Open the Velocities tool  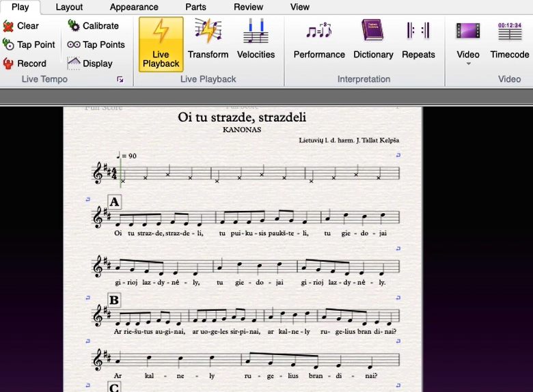(256, 39)
